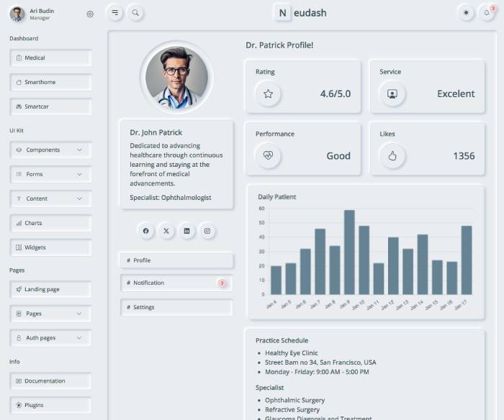Screen dimensions: 504x420
Task: Toggle light/dark mode sun icon
Action: tap(466, 12)
